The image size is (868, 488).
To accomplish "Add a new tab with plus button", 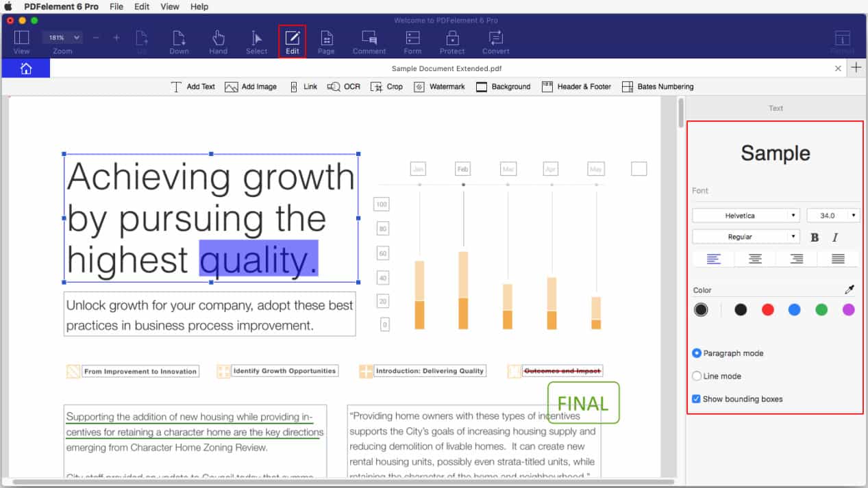I will [x=856, y=67].
